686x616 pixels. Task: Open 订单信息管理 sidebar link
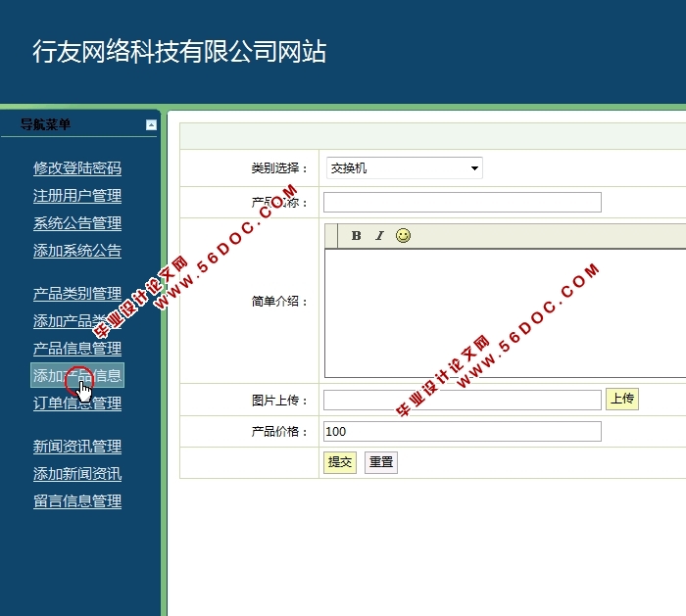pos(77,403)
